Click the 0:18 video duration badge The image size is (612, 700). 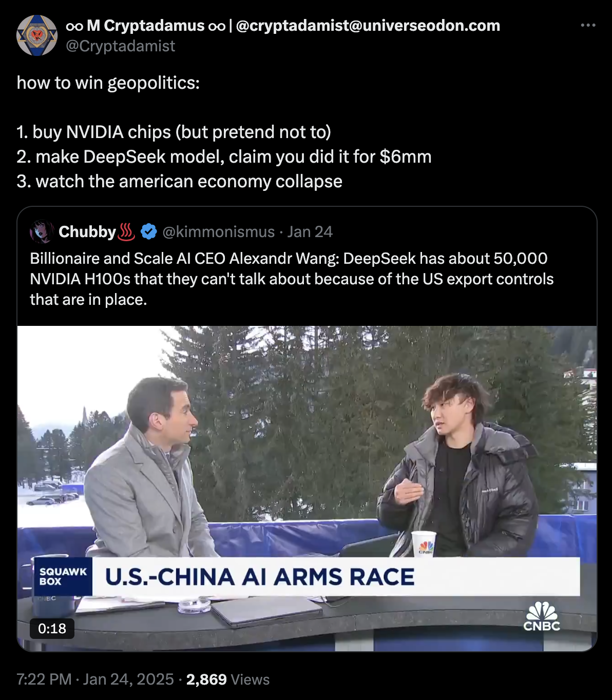click(52, 629)
